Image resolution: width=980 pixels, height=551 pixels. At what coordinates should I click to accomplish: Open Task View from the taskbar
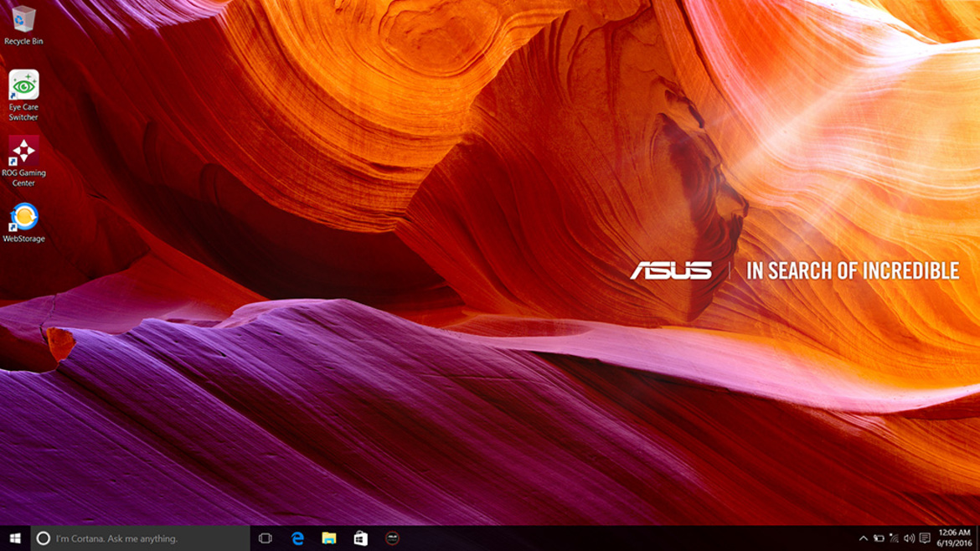(x=265, y=538)
